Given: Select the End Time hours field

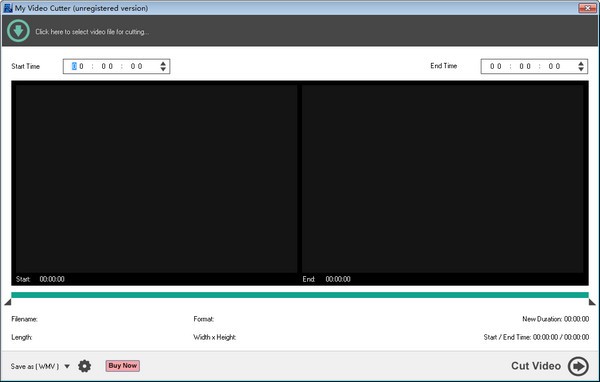Looking at the screenshot, I should coord(496,66).
